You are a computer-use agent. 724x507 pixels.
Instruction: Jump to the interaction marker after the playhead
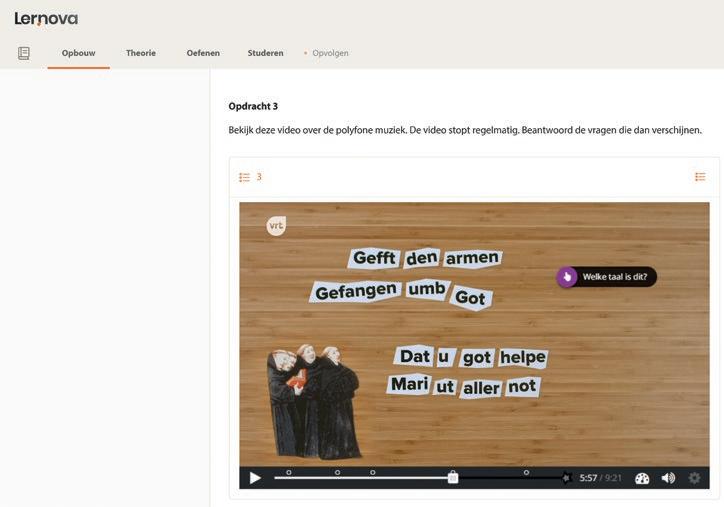click(526, 472)
